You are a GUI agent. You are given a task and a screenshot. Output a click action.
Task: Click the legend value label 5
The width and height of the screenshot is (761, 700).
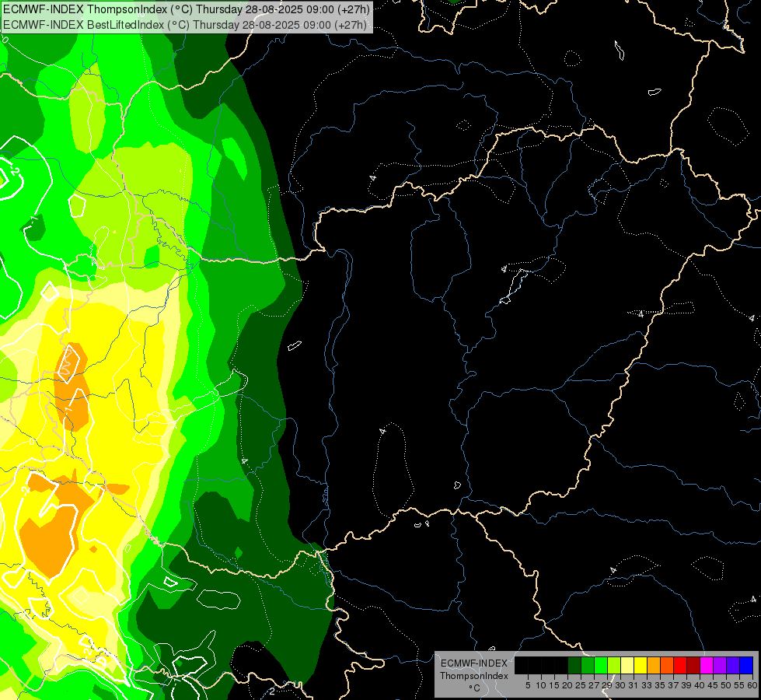pyautogui.click(x=528, y=685)
